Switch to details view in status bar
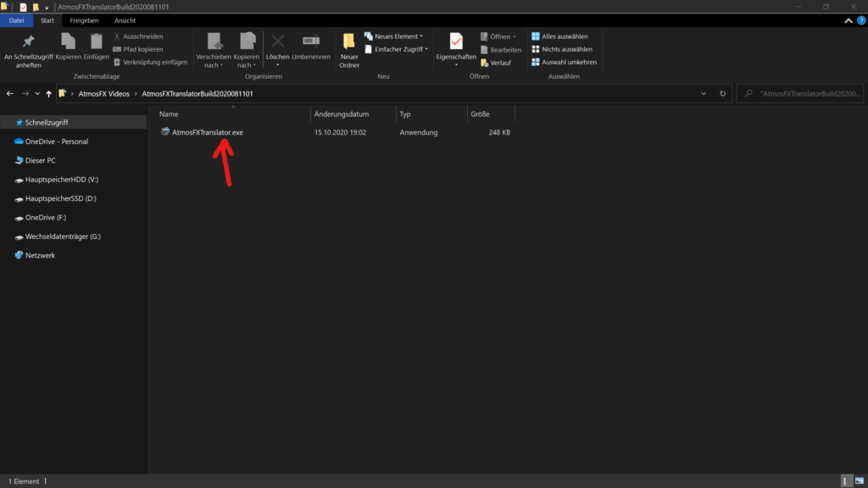 click(x=845, y=481)
